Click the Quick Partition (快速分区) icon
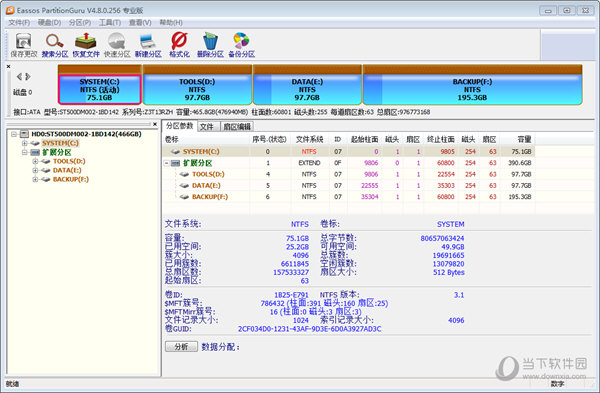The image size is (600, 393). 117,45
